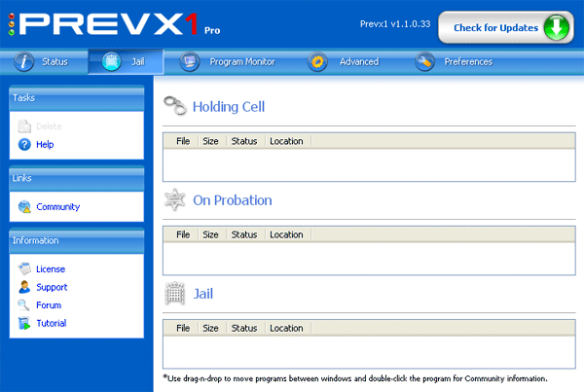The width and height of the screenshot is (584, 392).
Task: Sort Jail list by Location column
Action: 286,328
